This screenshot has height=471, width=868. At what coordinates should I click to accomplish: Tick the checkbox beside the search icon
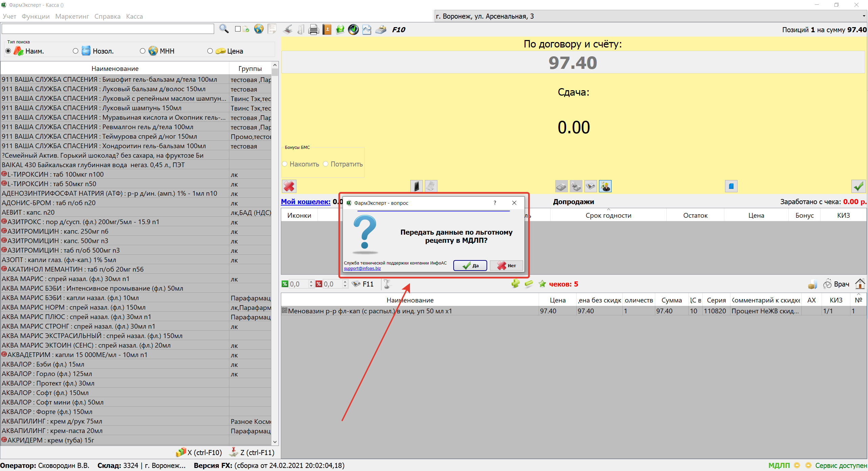coord(238,29)
